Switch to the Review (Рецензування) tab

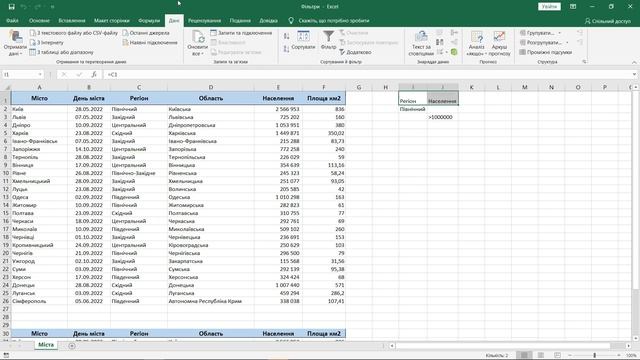(x=204, y=20)
